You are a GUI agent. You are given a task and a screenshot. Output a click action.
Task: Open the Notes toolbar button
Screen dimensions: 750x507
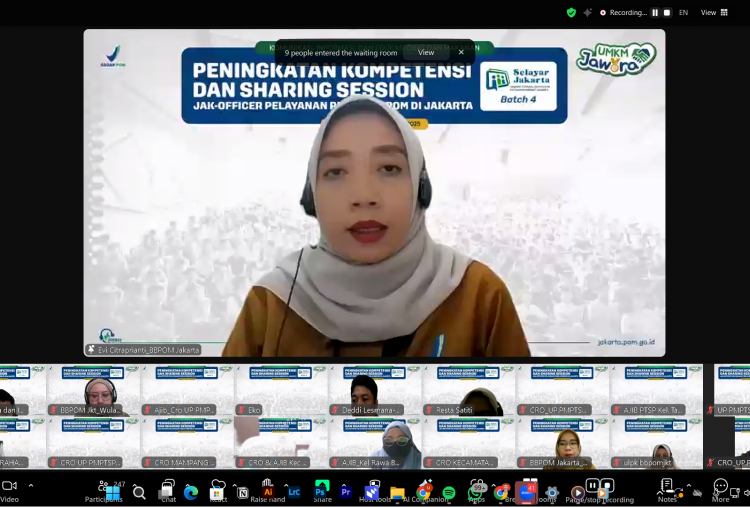(667, 490)
